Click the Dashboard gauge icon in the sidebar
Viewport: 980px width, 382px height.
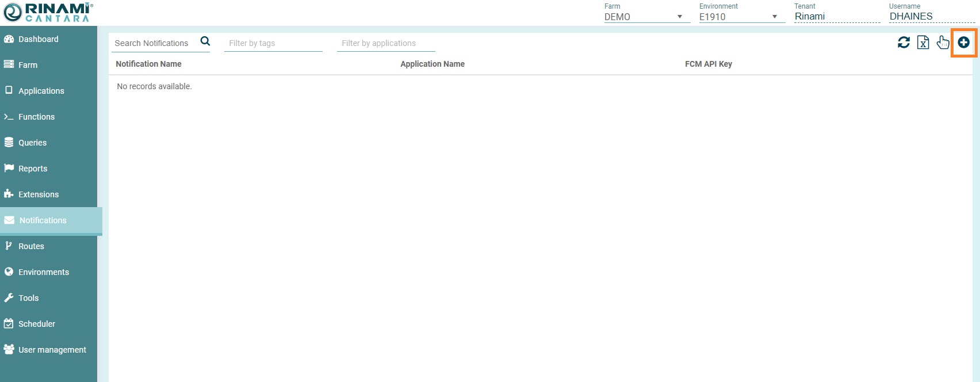9,39
